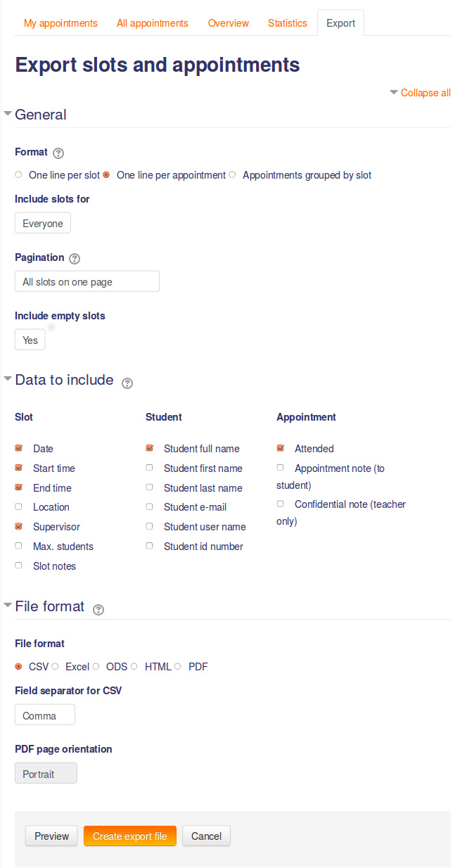Select the PDF file format
460x868 pixels.
click(x=177, y=665)
